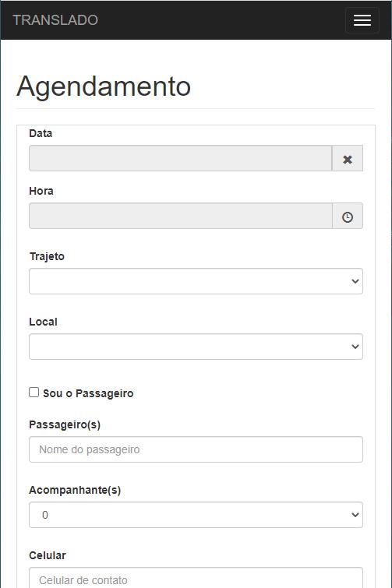The image size is (392, 588).
Task: Focus the Celular de contato field
Action: click(x=196, y=578)
